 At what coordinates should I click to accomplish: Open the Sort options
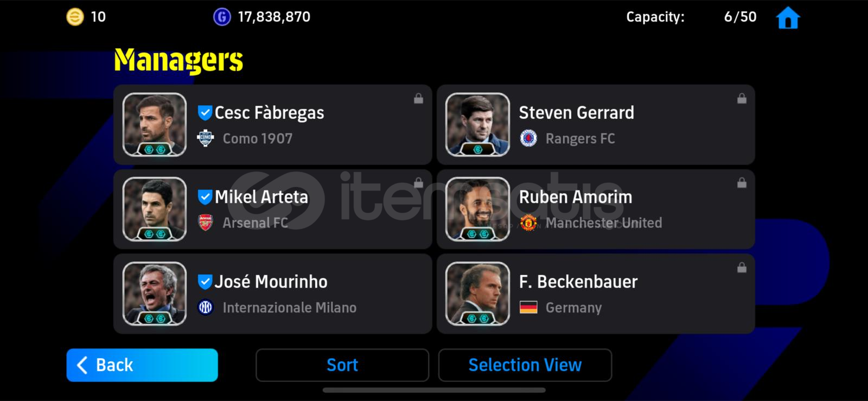[x=342, y=365]
